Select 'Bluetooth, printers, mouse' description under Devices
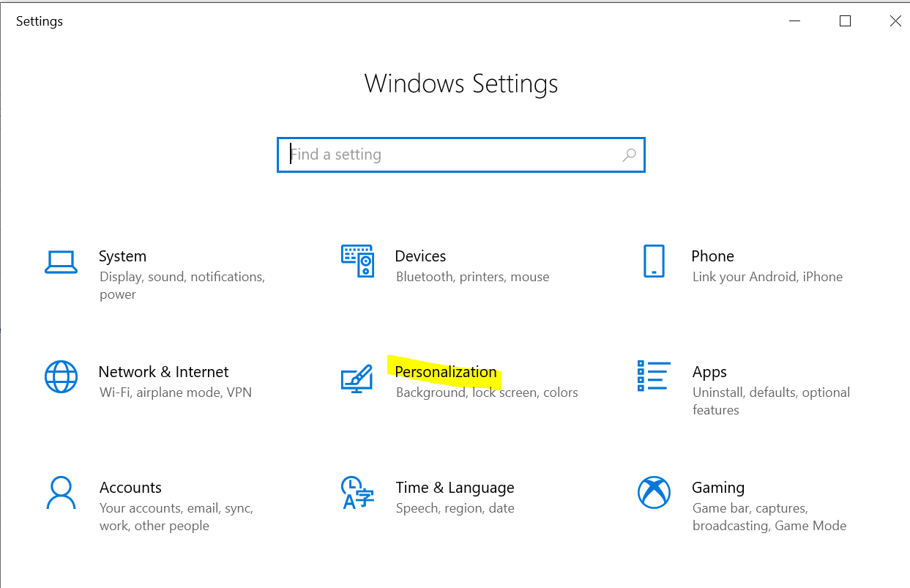This screenshot has width=910, height=588. [472, 277]
